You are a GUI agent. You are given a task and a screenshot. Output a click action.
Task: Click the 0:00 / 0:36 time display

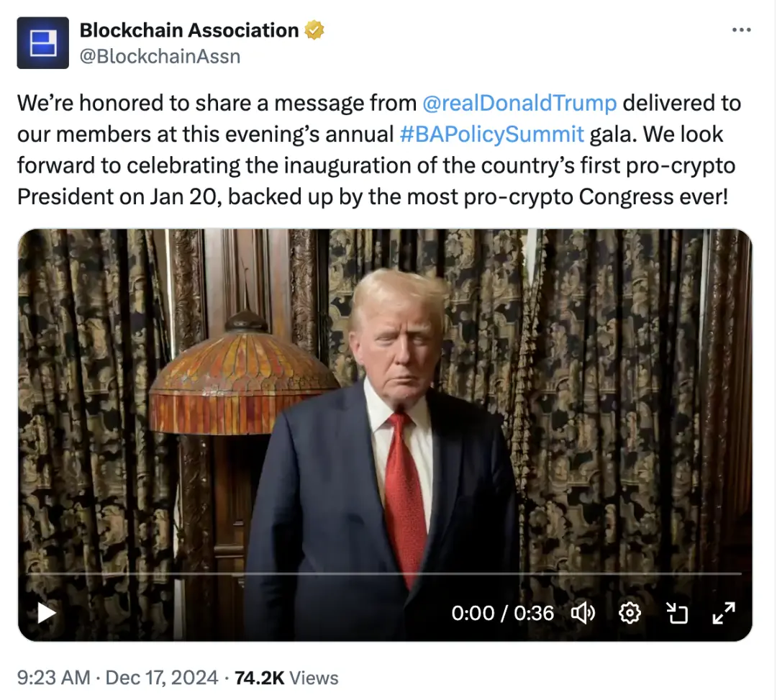click(x=502, y=613)
